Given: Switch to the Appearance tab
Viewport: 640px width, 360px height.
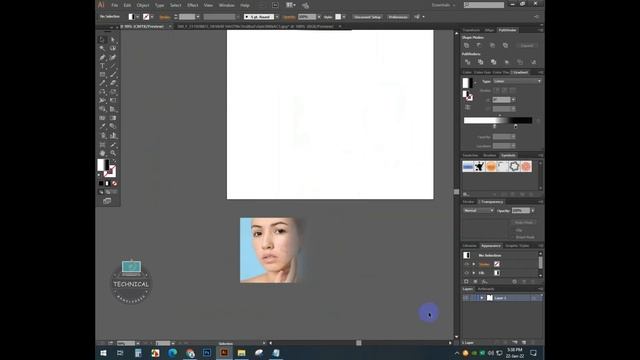Looking at the screenshot, I should tap(491, 246).
